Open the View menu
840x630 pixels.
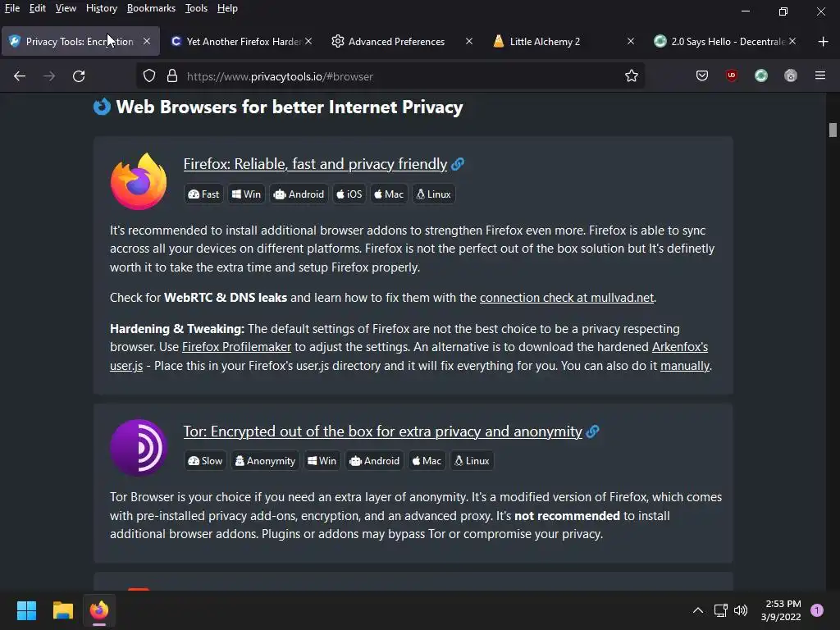[66, 8]
